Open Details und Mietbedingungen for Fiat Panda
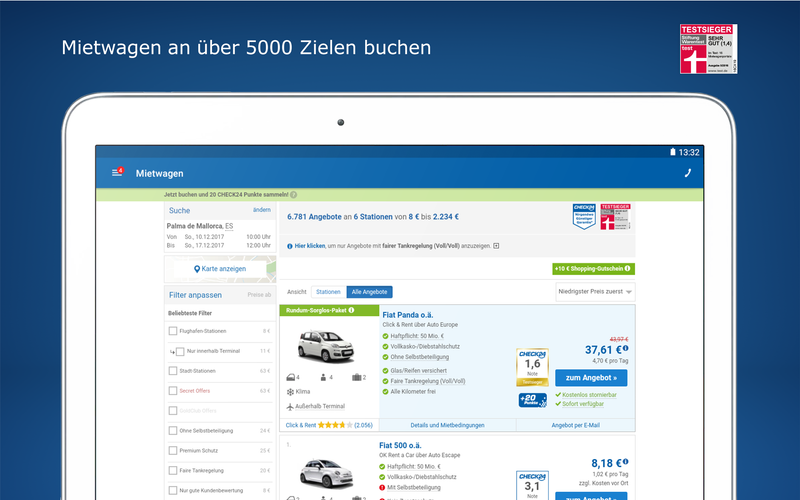This screenshot has height=500, width=800. [447, 425]
